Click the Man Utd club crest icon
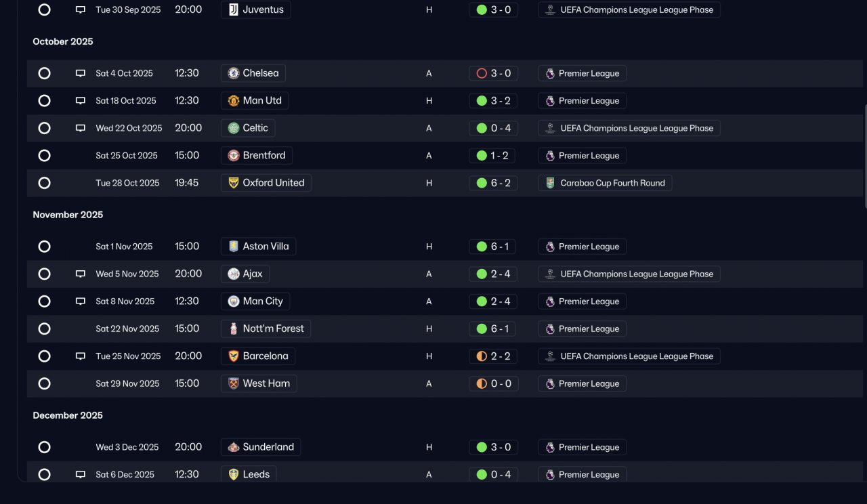Viewport: 867px width, 504px height. tap(234, 101)
